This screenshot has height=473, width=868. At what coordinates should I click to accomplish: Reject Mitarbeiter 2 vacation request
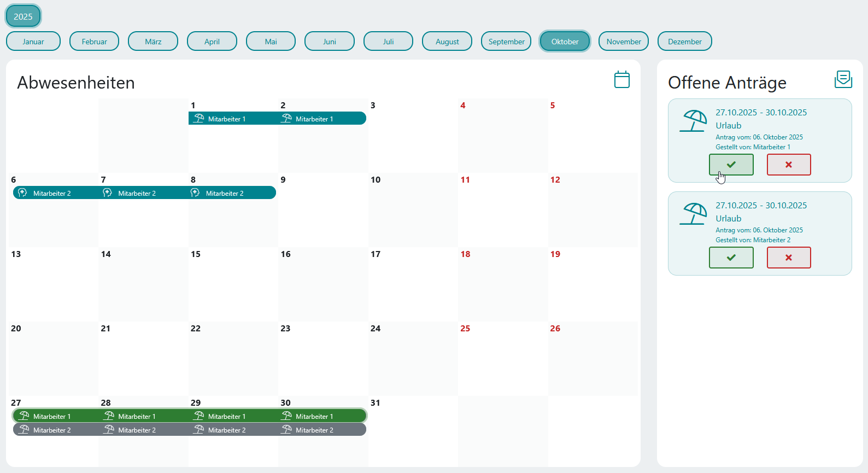tap(788, 258)
